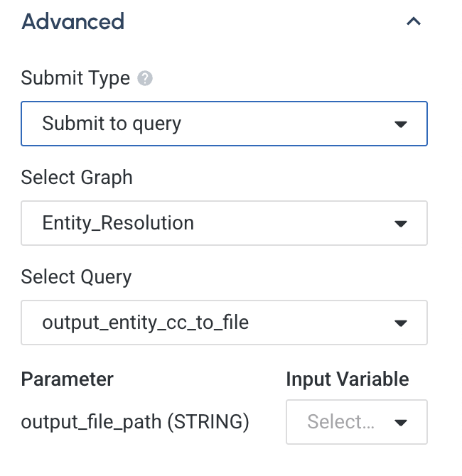Screen dimensions: 462x476
Task: Click the output_entity_cc_to_file query value
Action: [146, 323]
